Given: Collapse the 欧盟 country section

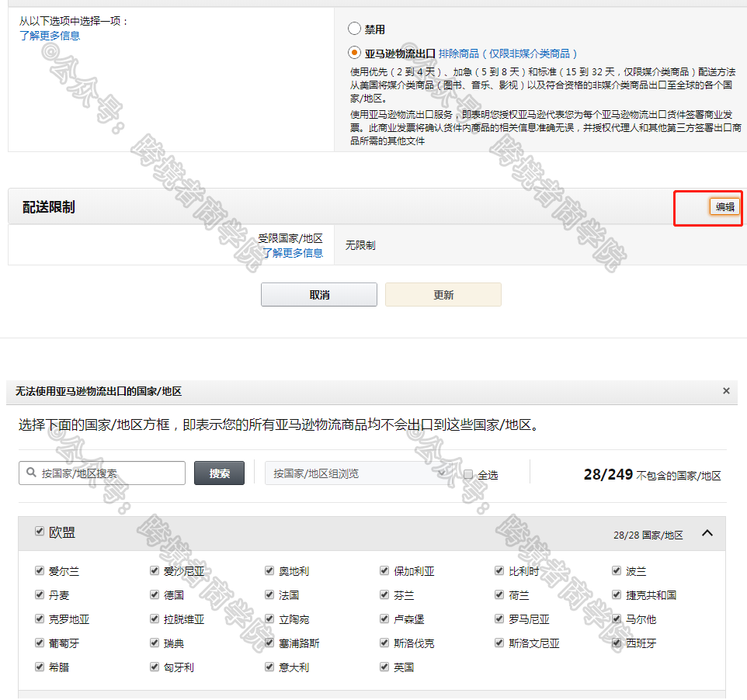Looking at the screenshot, I should click(706, 533).
